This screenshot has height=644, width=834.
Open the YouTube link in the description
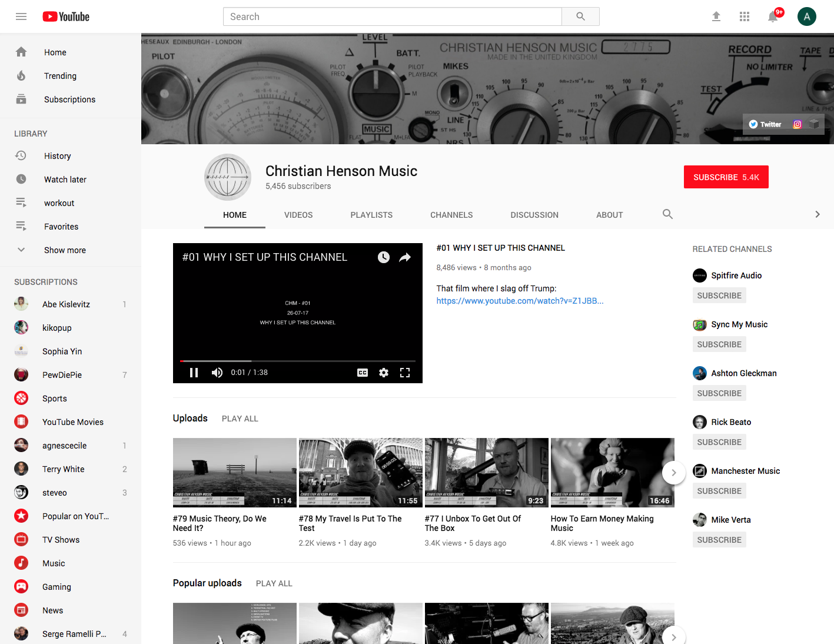point(520,301)
